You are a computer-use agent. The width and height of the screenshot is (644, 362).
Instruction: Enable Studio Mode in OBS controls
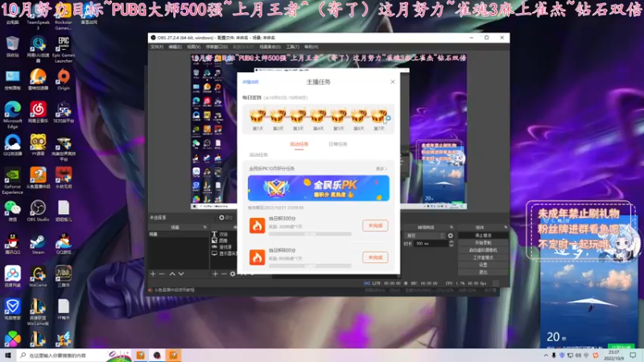click(x=483, y=257)
